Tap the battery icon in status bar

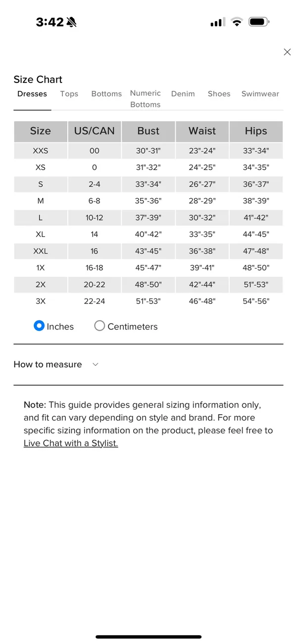pyautogui.click(x=259, y=22)
